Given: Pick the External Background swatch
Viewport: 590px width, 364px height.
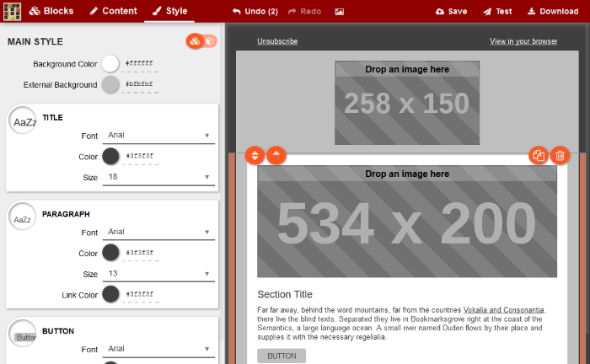Looking at the screenshot, I should pyautogui.click(x=110, y=84).
